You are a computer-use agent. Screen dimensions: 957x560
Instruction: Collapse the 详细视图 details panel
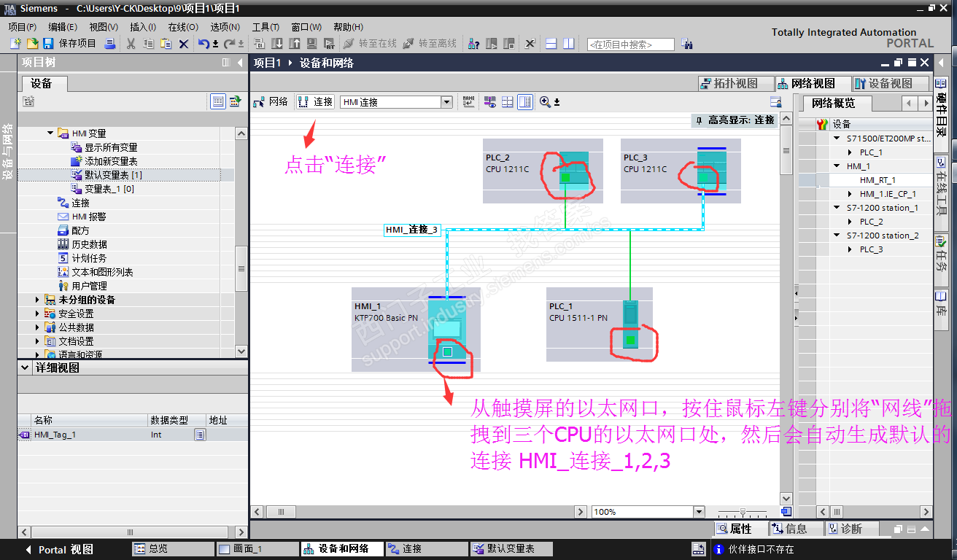(x=25, y=368)
